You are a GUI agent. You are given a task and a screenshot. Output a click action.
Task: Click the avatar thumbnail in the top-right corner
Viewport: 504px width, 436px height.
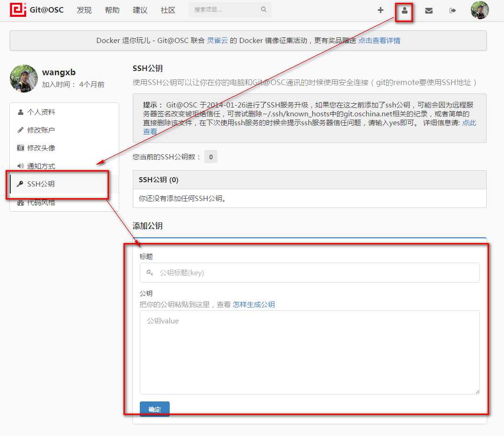(x=480, y=10)
